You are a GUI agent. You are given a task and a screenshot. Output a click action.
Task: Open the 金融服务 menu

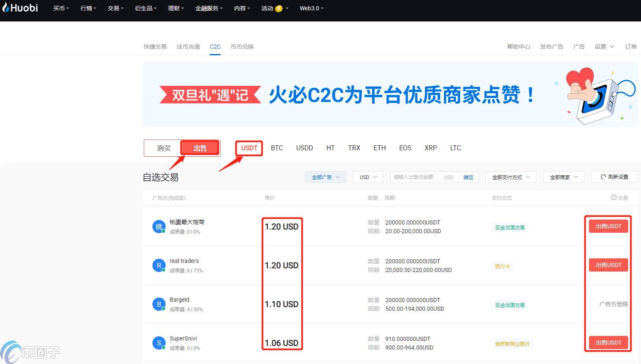[x=209, y=8]
